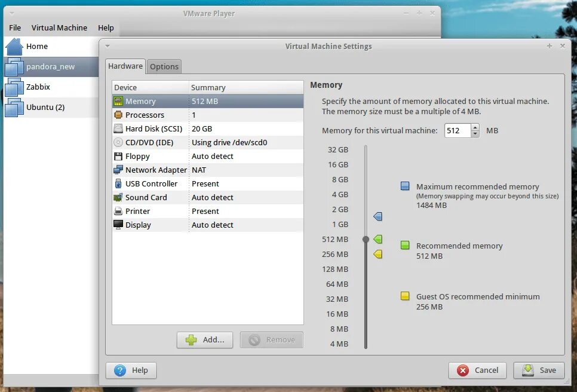This screenshot has width=577, height=392.
Task: Click the 4 GB mark on memory scale
Action: 340,194
